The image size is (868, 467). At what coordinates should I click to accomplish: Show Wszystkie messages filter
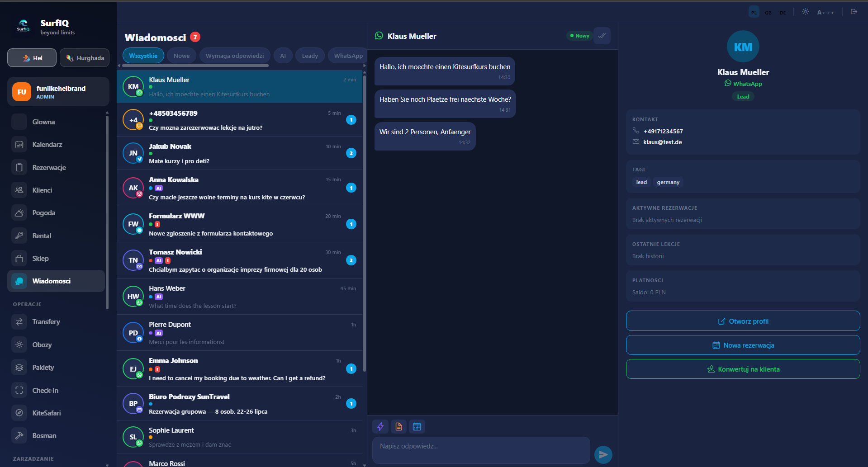pyautogui.click(x=143, y=56)
